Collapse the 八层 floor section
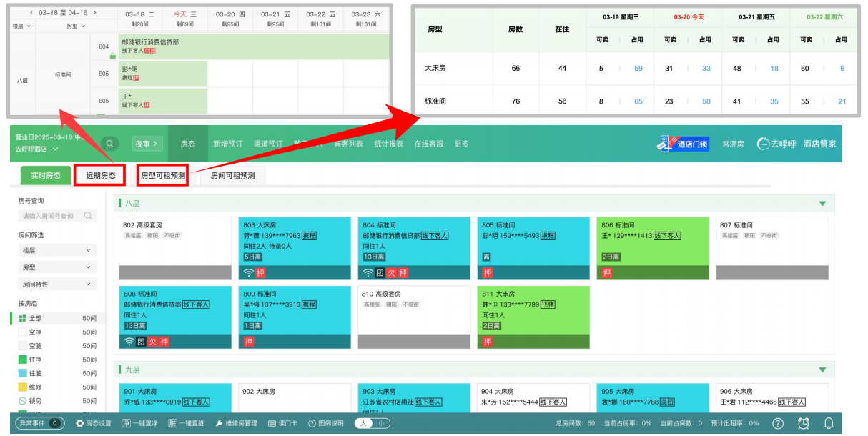 pyautogui.click(x=821, y=203)
